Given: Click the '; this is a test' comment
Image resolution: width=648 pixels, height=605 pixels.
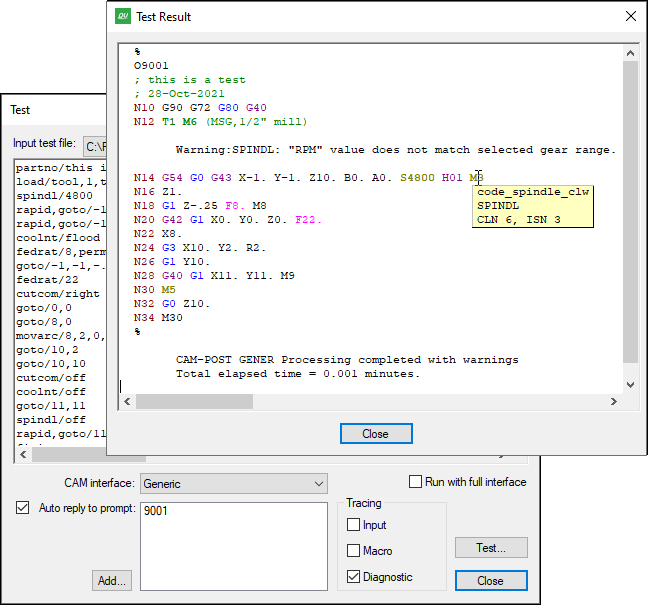Looking at the screenshot, I should click(190, 80).
